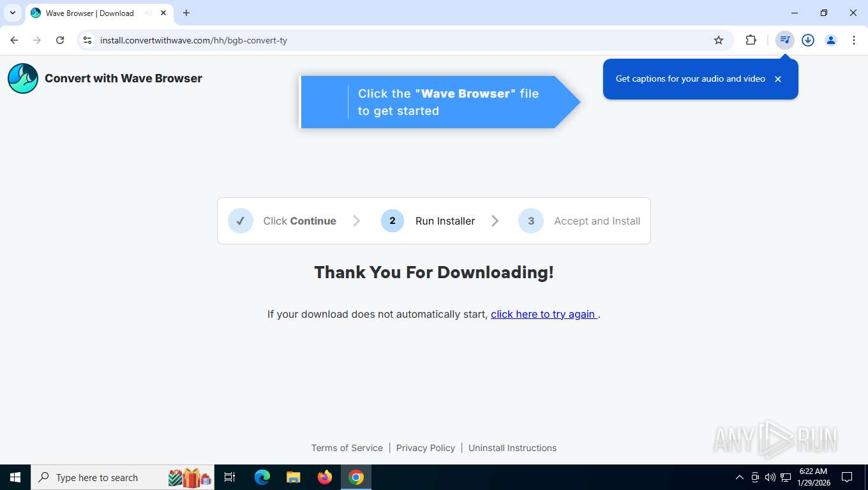Open the Chrome profile icon
Image resolution: width=868 pixels, height=490 pixels.
coord(831,40)
